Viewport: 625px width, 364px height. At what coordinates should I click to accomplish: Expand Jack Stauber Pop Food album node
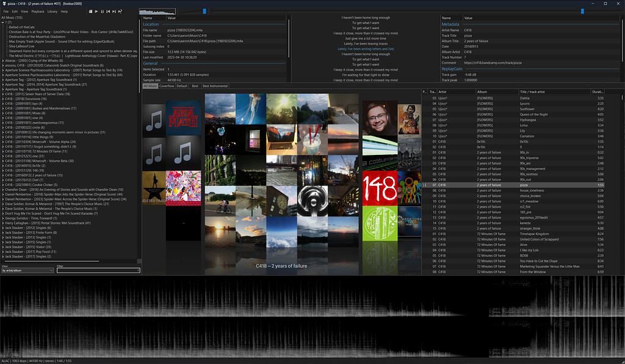tap(3, 252)
